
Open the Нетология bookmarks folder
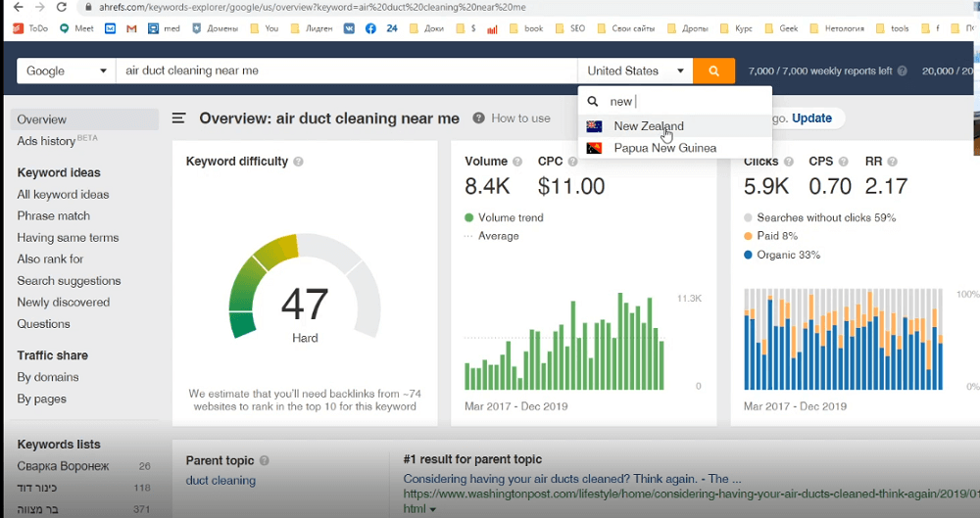pos(838,28)
